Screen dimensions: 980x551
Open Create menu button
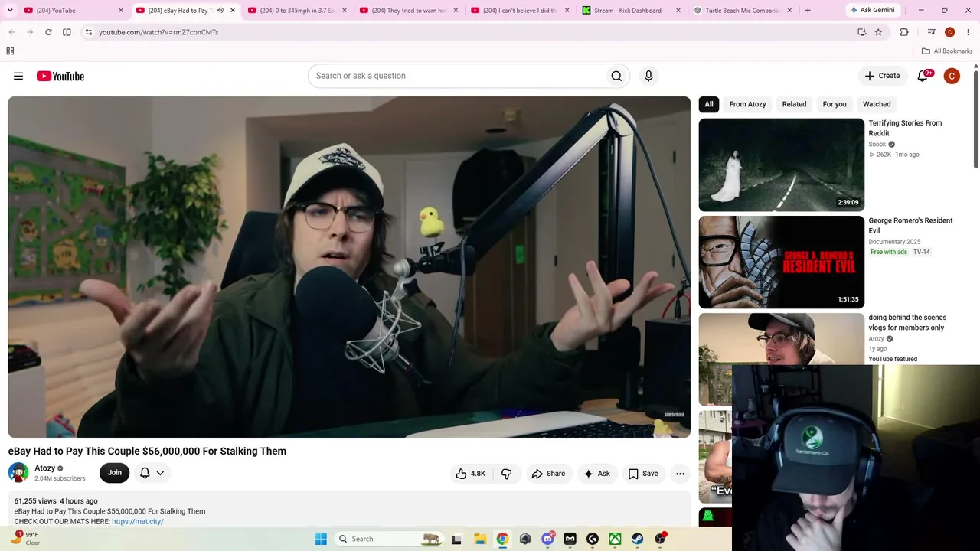coord(882,76)
